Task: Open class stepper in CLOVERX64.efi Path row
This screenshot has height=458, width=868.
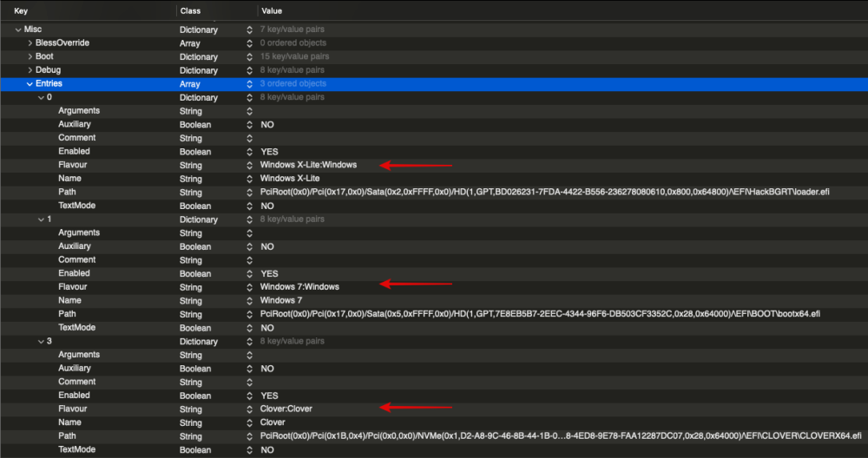Action: [x=250, y=436]
